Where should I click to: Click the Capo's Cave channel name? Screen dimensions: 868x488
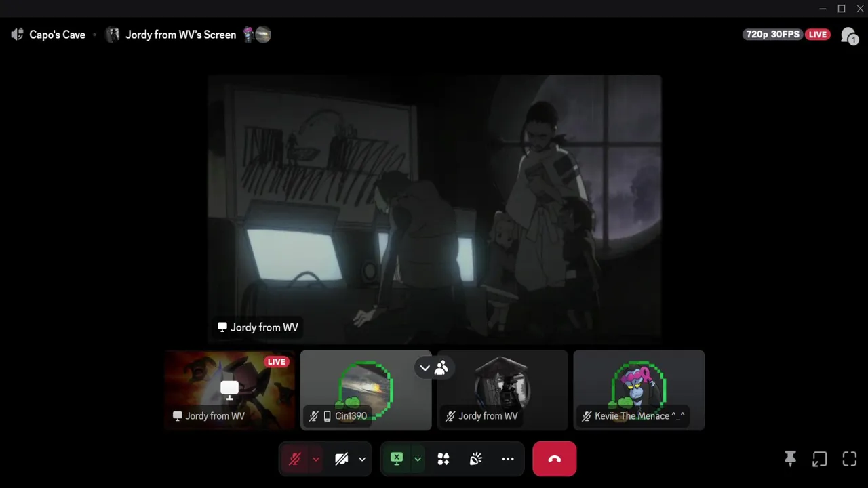57,35
